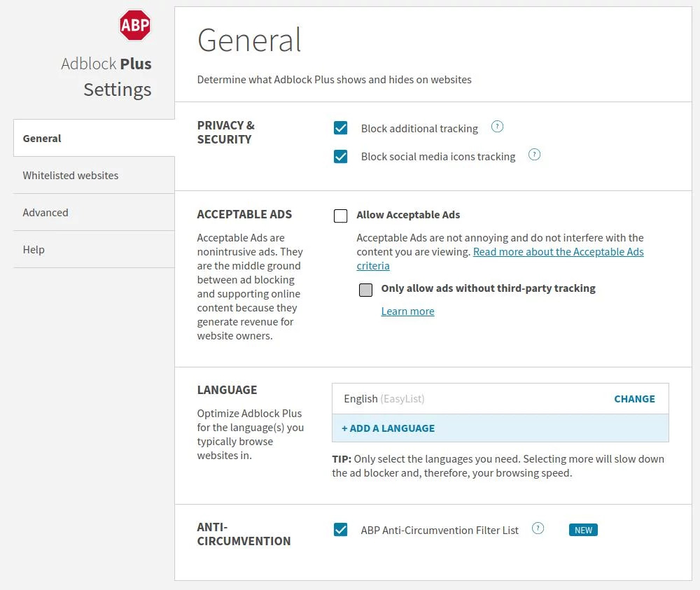
Task: Uncheck Block social media icons tracking
Action: (x=340, y=156)
